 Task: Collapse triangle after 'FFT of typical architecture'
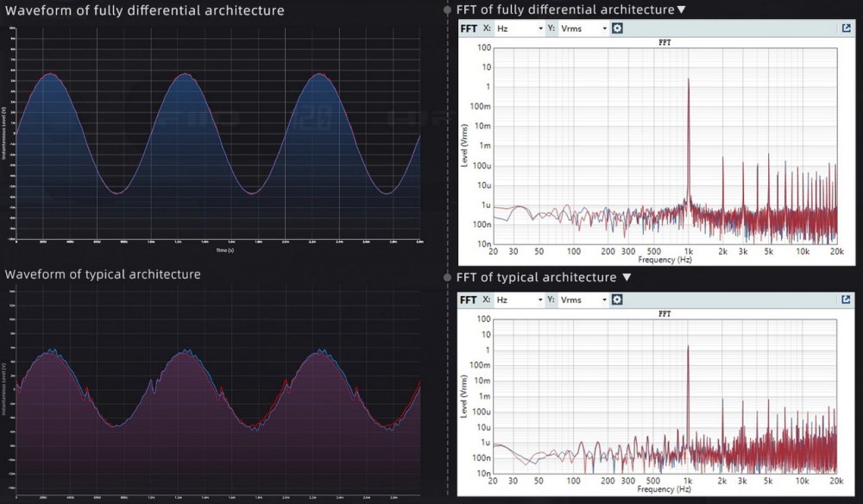627,278
